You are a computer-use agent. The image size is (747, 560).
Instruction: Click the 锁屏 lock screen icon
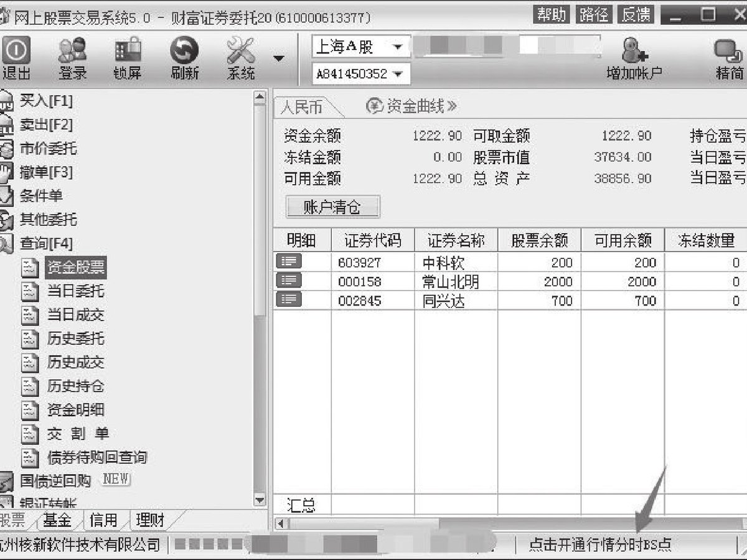pos(128,58)
